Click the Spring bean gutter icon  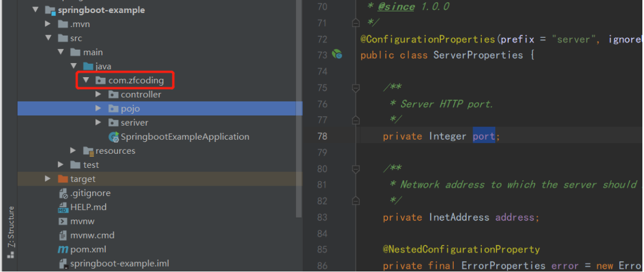pyautogui.click(x=337, y=55)
